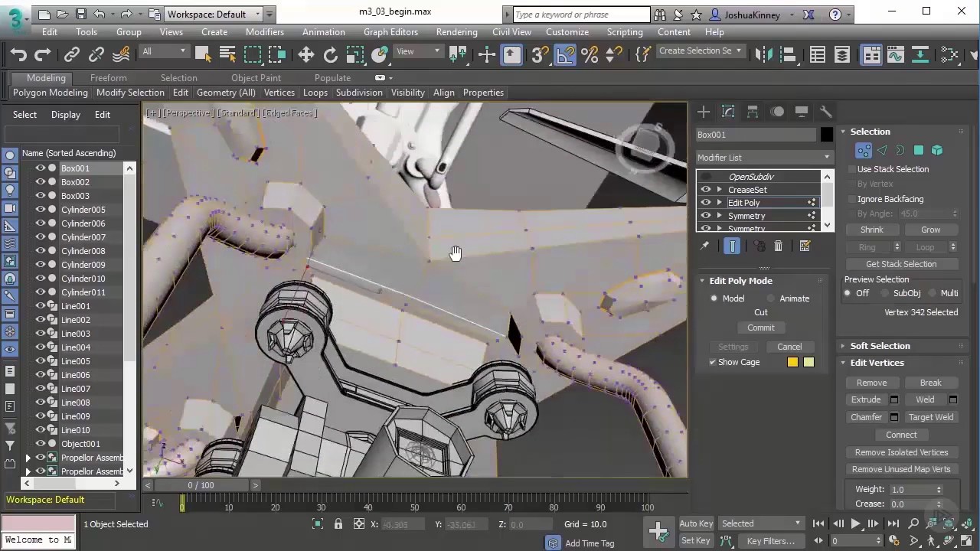
Task: Toggle the Percent Snap tool
Action: click(x=590, y=54)
